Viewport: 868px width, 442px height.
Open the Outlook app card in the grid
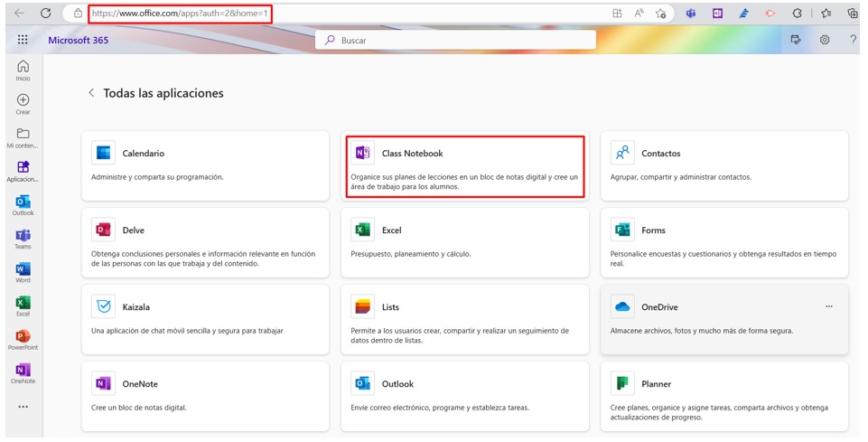coord(465,397)
